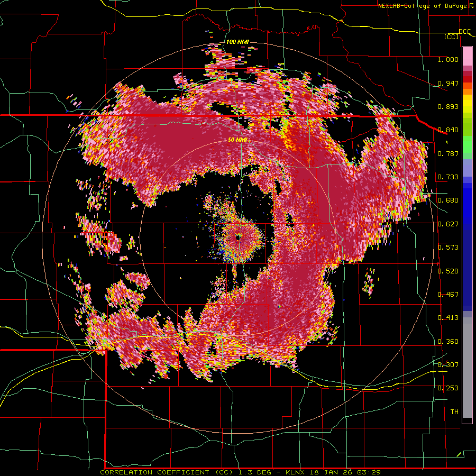Click the NEXLAB-College of DuPage credit text

pyautogui.click(x=424, y=6)
